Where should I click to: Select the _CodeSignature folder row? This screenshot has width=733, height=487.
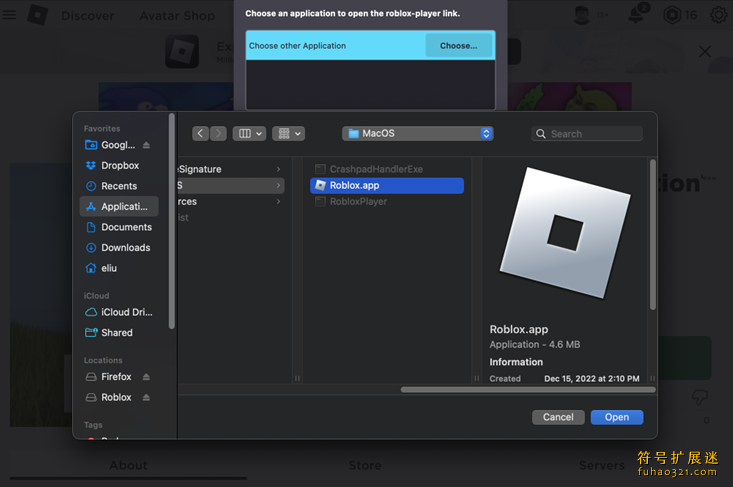pos(231,169)
